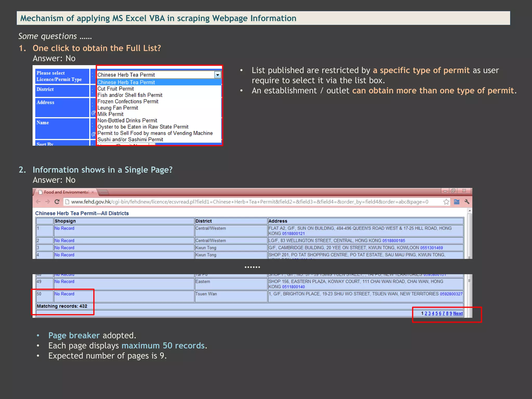Click licence number 0518800185
Screen dimensions: 532x399
pyautogui.click(x=394, y=241)
